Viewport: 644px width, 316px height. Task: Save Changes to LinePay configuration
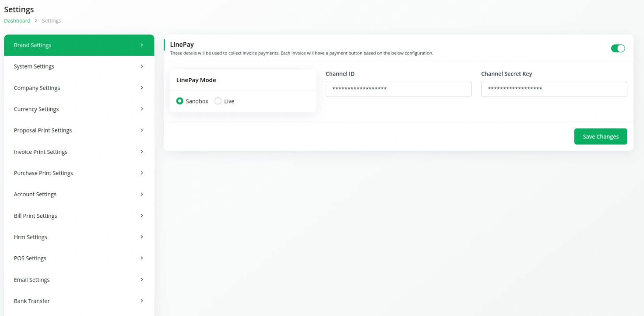click(601, 137)
